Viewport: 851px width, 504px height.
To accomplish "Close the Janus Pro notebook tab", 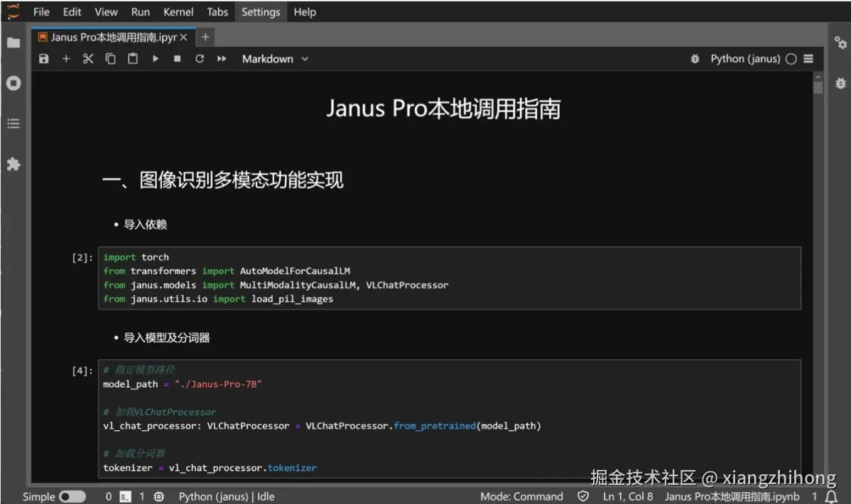I will tap(183, 37).
